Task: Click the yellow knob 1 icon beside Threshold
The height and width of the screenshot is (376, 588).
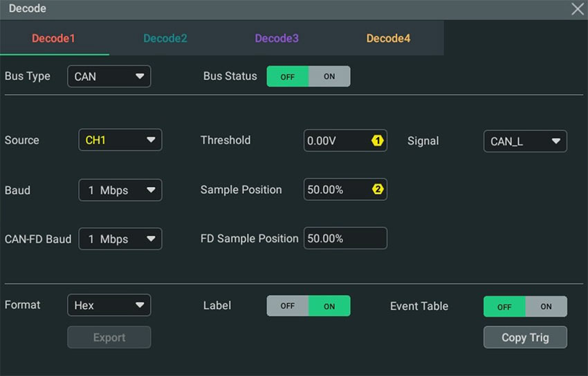Action: [377, 141]
